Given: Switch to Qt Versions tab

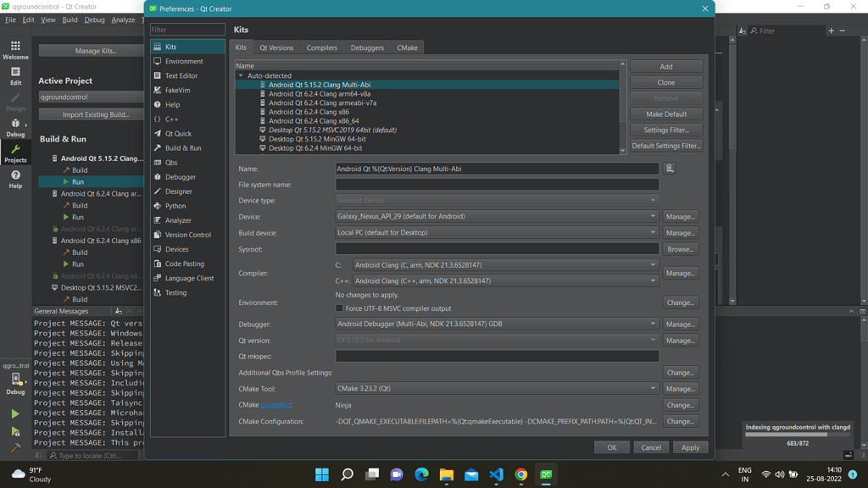Looking at the screenshot, I should 276,47.
